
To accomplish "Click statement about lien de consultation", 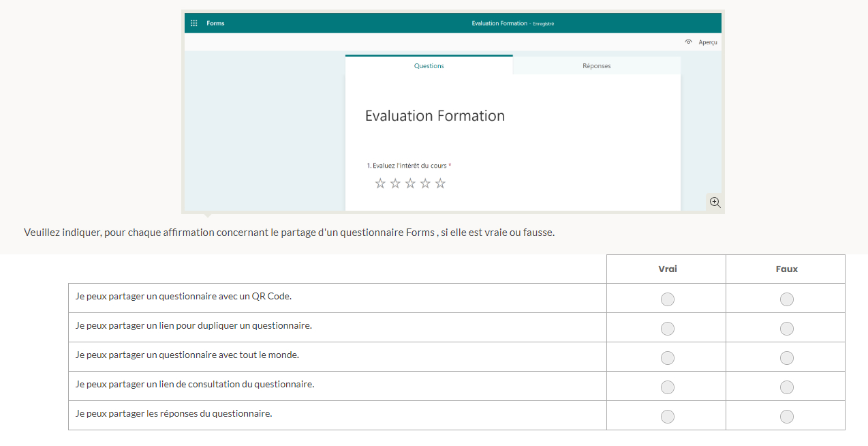I will (x=195, y=385).
